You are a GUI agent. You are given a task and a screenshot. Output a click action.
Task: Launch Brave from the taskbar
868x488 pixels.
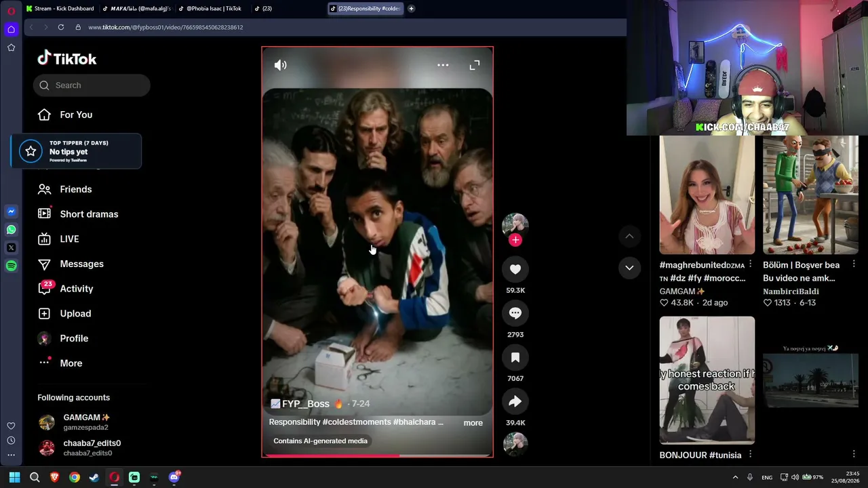coord(54,477)
